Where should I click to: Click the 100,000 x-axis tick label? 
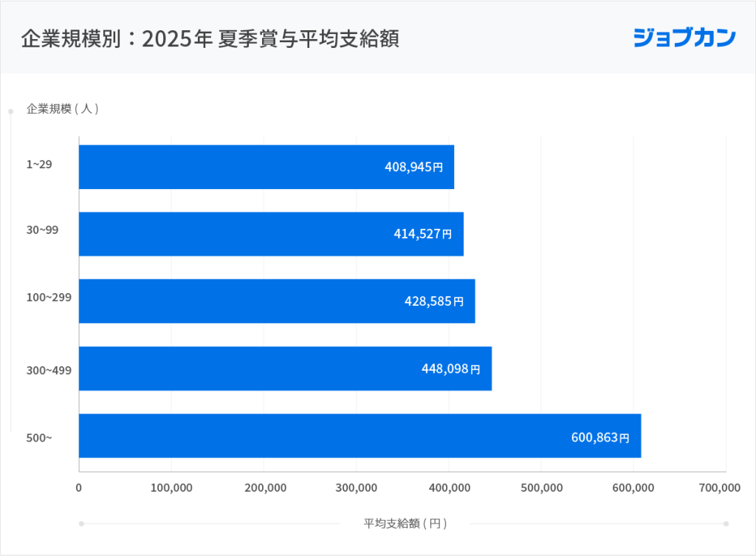tap(171, 488)
